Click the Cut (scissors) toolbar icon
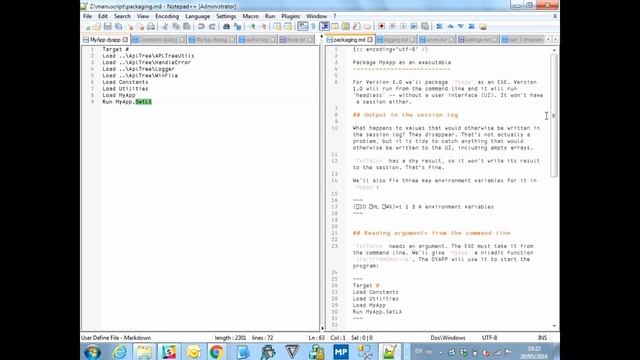The width and height of the screenshot is (640, 360). pyautogui.click(x=165, y=27)
